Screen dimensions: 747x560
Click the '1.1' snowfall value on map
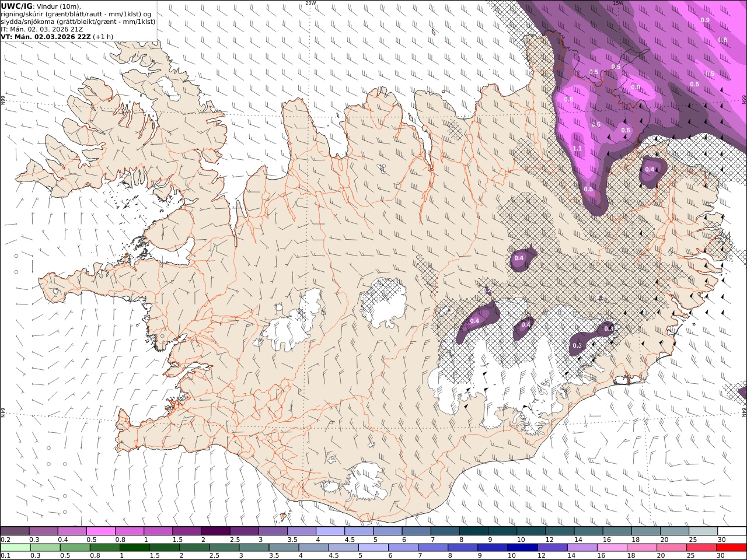577,149
